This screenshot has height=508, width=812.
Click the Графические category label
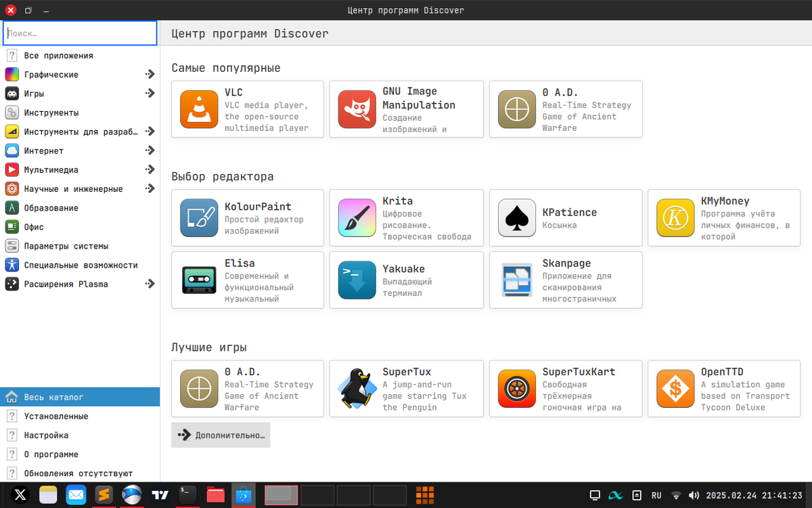[51, 75]
